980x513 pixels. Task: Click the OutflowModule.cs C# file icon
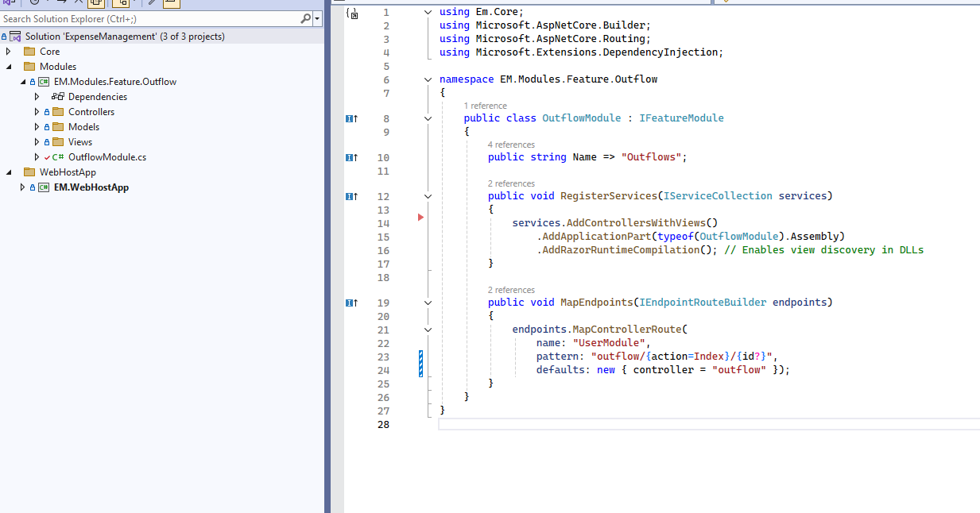58,157
